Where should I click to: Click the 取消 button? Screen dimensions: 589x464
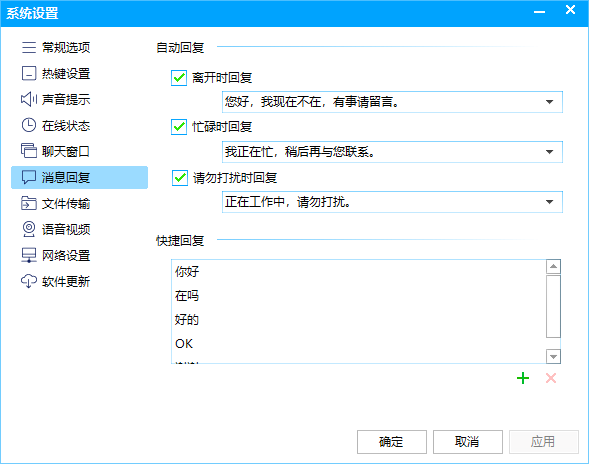pos(468,442)
